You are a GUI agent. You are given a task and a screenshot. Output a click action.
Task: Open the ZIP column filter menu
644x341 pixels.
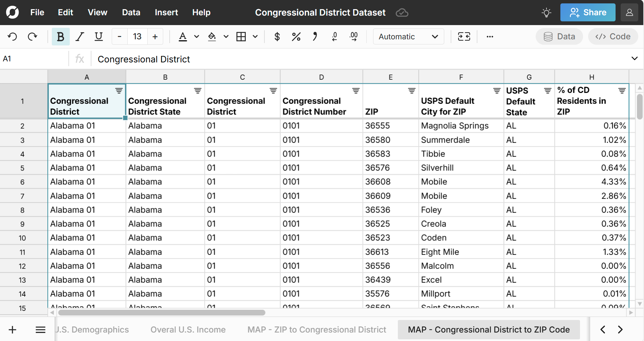pyautogui.click(x=411, y=91)
